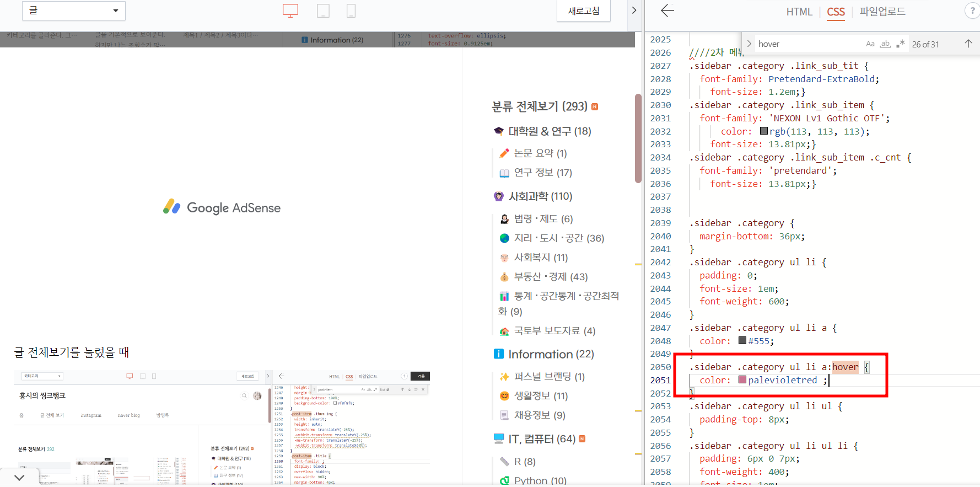980x487 pixels.
Task: Open 퍼스널 브랜딩 (1) subcategory
Action: click(x=549, y=377)
